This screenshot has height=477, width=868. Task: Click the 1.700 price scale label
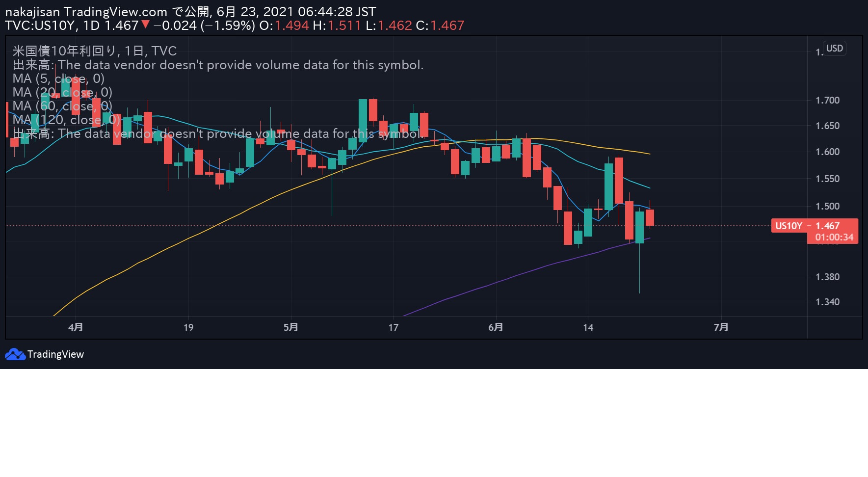[x=827, y=100]
